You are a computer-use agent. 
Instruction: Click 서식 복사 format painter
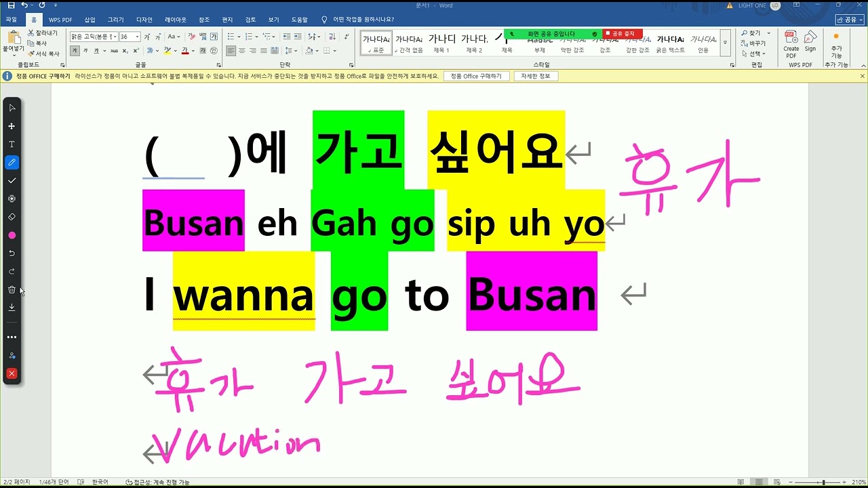(43, 54)
